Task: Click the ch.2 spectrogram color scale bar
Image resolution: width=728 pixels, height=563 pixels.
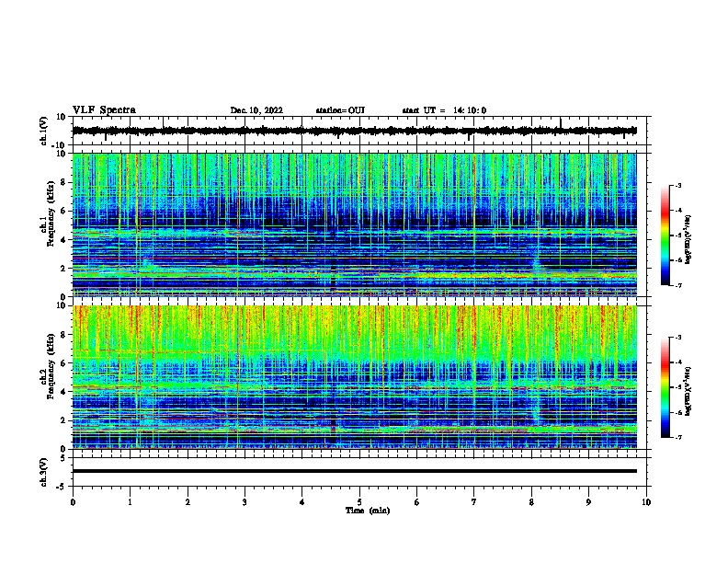Action: 665,387
